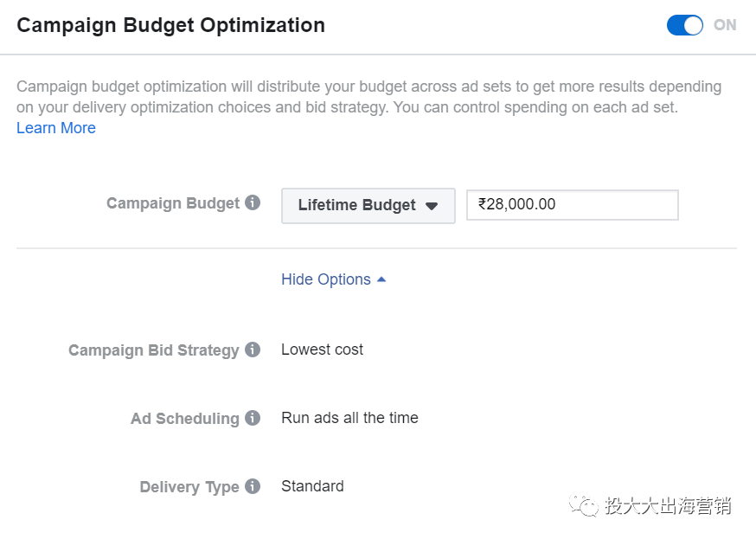The height and width of the screenshot is (539, 756).
Task: Click the Standard delivery type value
Action: 312,486
